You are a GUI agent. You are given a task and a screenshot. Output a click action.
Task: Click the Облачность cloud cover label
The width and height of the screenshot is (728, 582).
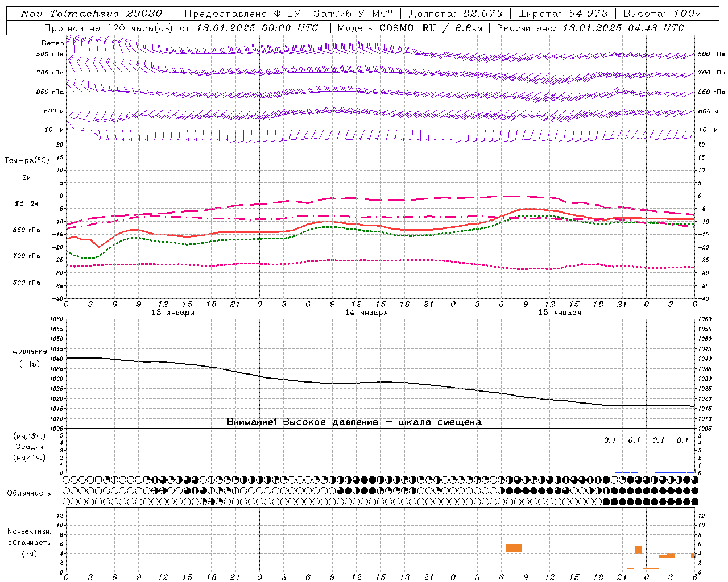click(29, 493)
